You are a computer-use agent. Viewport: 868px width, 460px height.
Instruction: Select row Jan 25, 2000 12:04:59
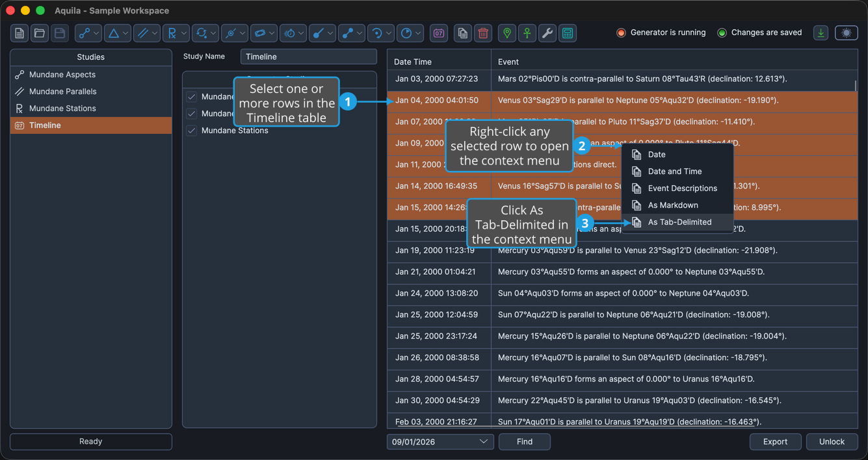click(622, 314)
